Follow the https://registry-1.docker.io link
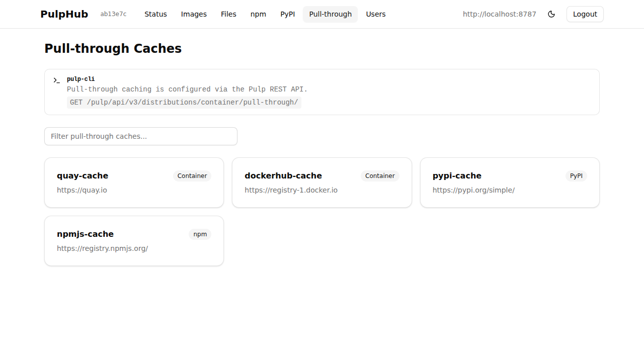Screen dimensions: 644x362 tap(291, 190)
